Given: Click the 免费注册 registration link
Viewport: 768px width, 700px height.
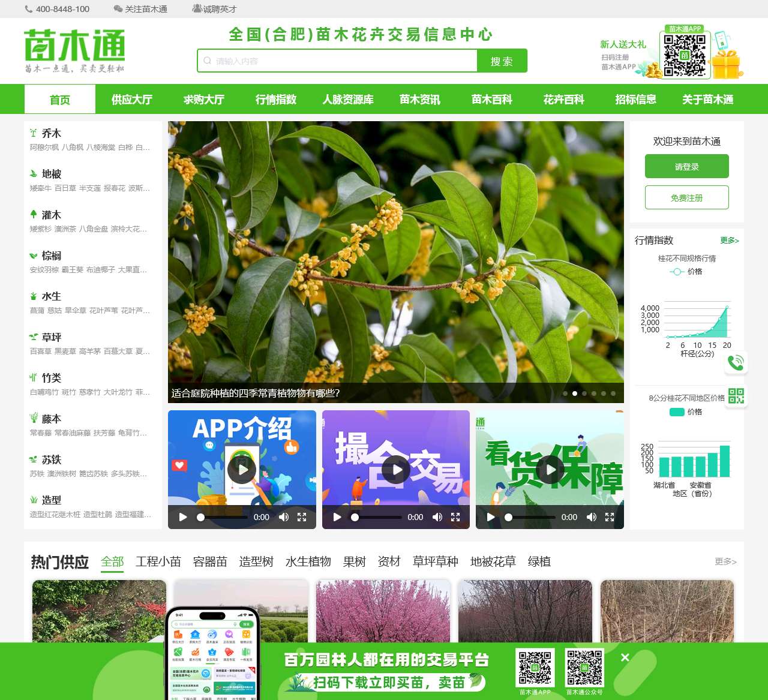Looking at the screenshot, I should 686,197.
